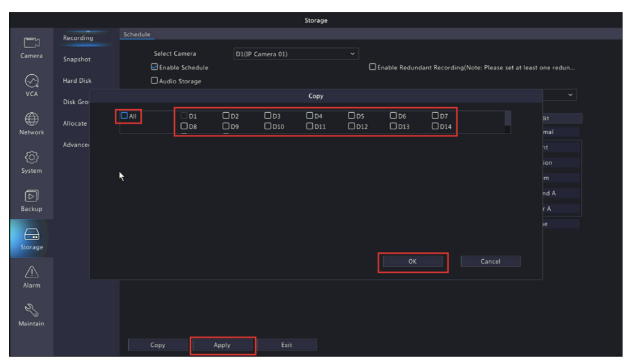Open the Select Camera dropdown
The height and width of the screenshot is (364, 633).
[x=294, y=53]
